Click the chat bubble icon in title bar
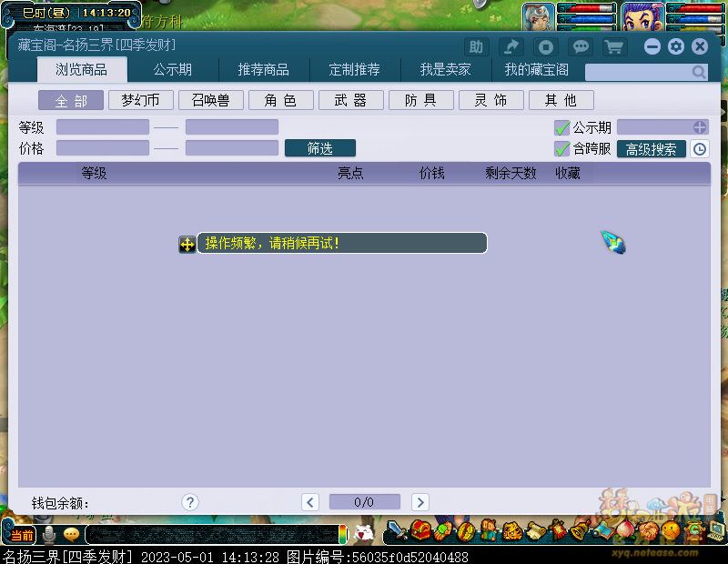 (580, 47)
